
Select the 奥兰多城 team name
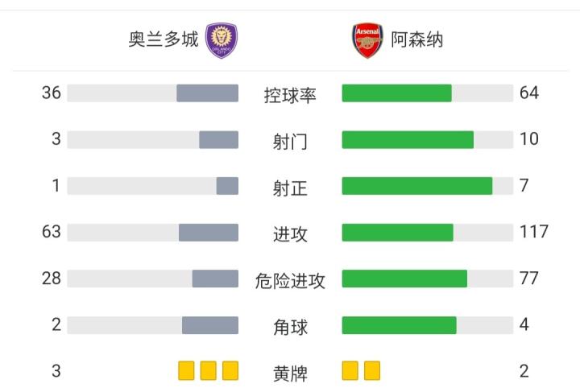[x=164, y=39]
